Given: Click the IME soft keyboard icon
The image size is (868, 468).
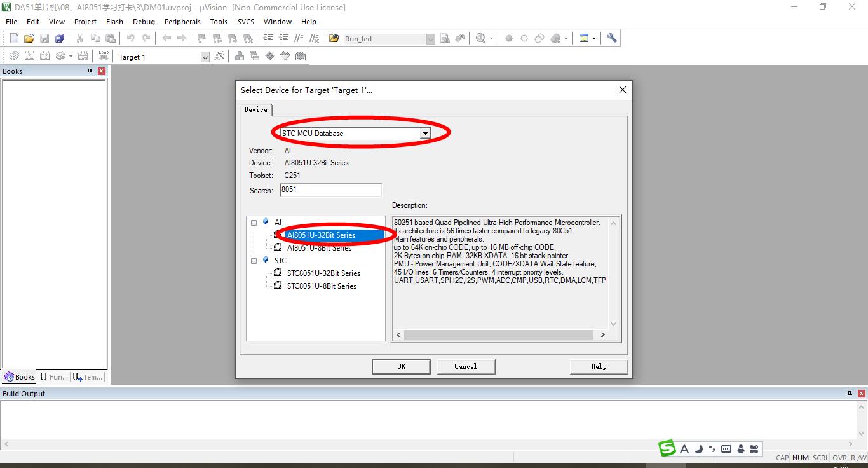Looking at the screenshot, I should point(726,449).
